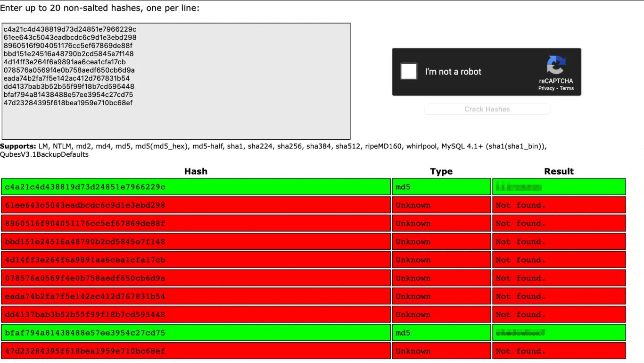
Task: Select hash bfaf794a in the results table
Action: point(85,333)
